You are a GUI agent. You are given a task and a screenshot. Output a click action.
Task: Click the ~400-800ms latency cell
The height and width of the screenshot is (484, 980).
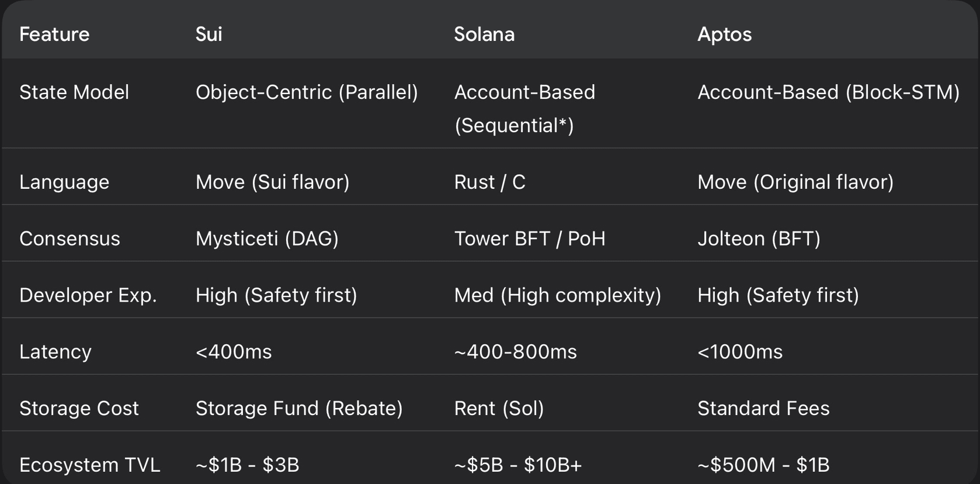click(515, 352)
